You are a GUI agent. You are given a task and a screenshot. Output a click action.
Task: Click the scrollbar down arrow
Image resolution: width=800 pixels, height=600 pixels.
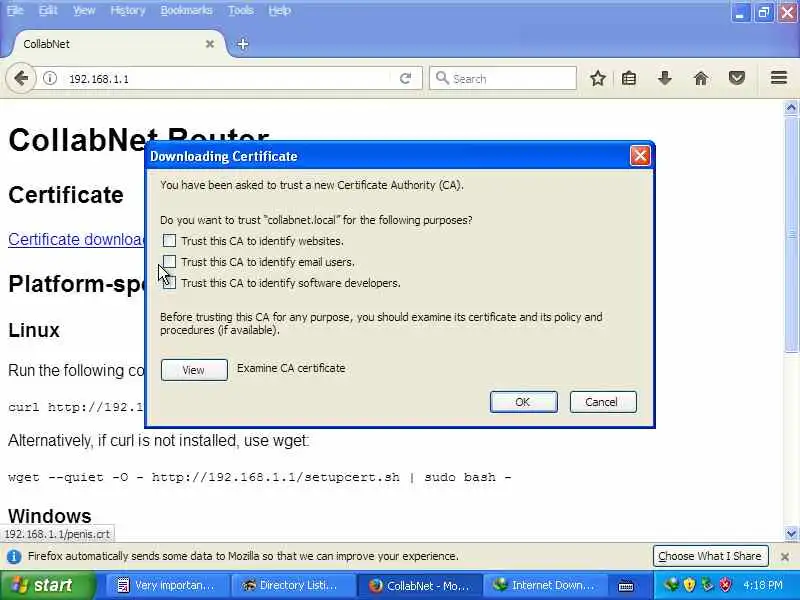(x=791, y=534)
